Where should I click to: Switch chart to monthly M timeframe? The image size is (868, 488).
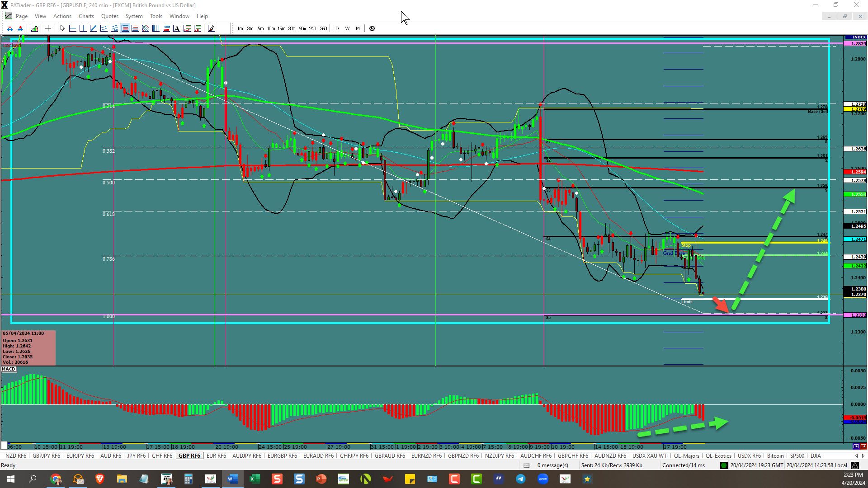358,28
